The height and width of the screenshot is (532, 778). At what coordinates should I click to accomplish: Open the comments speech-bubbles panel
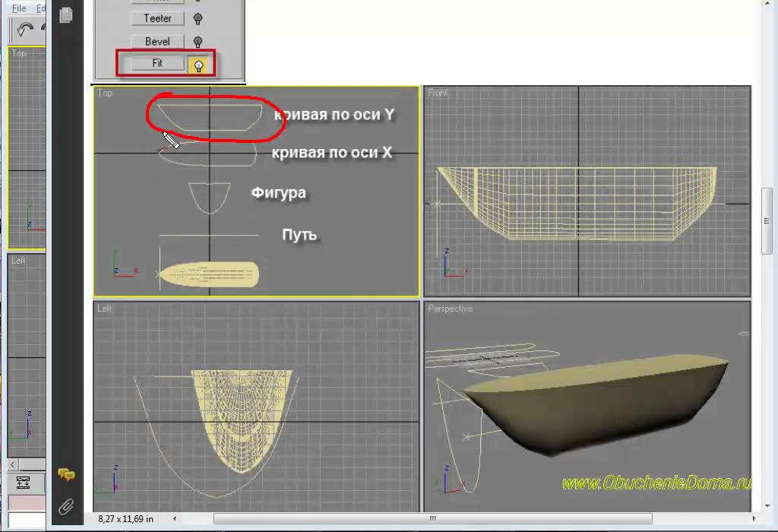point(66,475)
